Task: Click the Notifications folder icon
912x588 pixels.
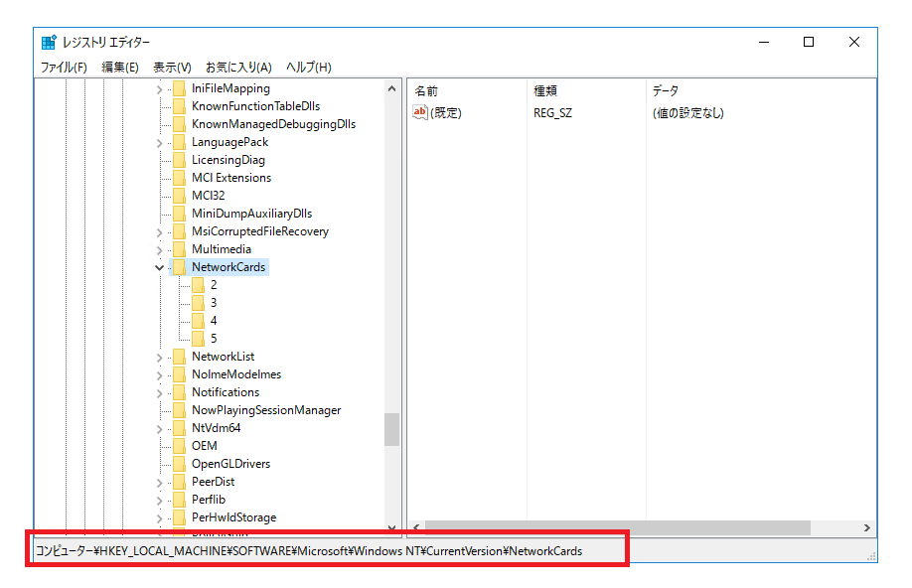Action: click(180, 392)
